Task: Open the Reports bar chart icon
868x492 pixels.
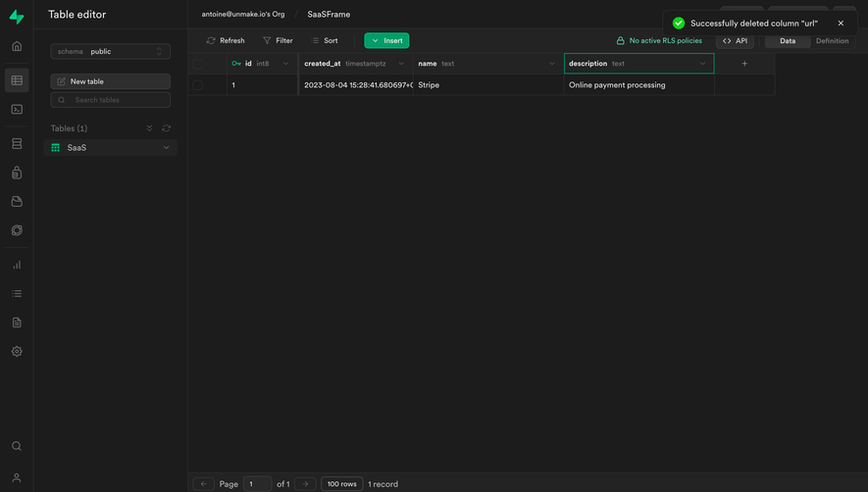Action: point(17,265)
